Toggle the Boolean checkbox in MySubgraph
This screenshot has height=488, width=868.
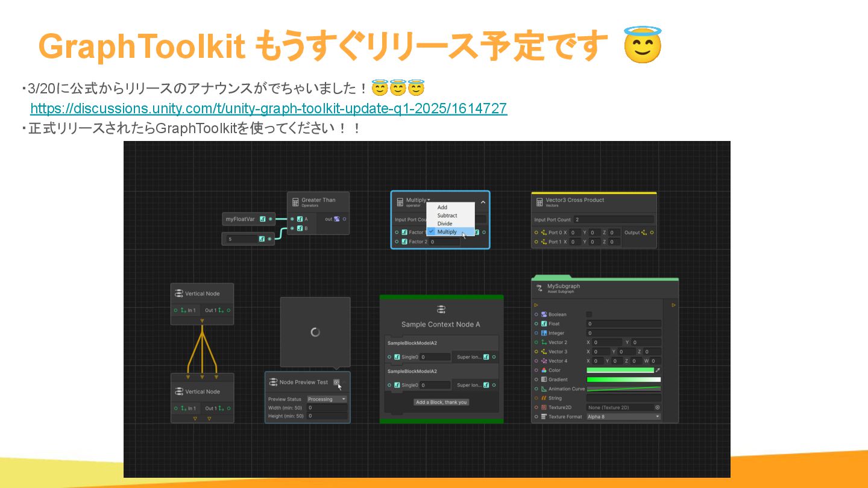[x=589, y=314]
